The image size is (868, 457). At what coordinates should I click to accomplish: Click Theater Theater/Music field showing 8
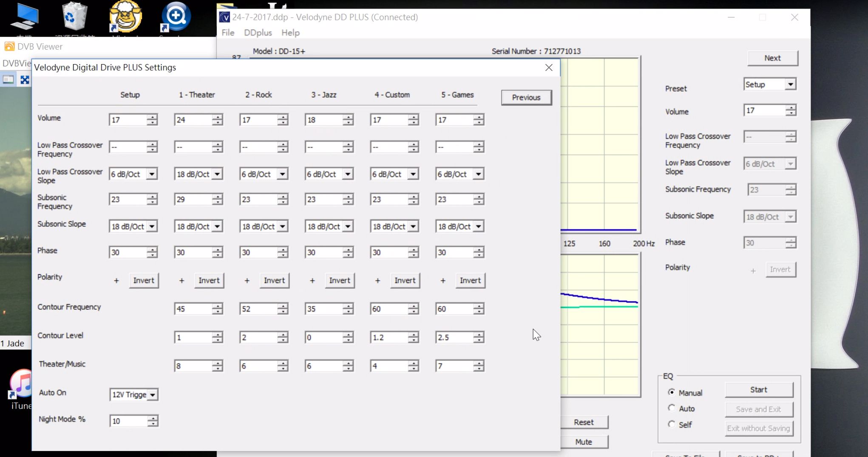tap(194, 366)
